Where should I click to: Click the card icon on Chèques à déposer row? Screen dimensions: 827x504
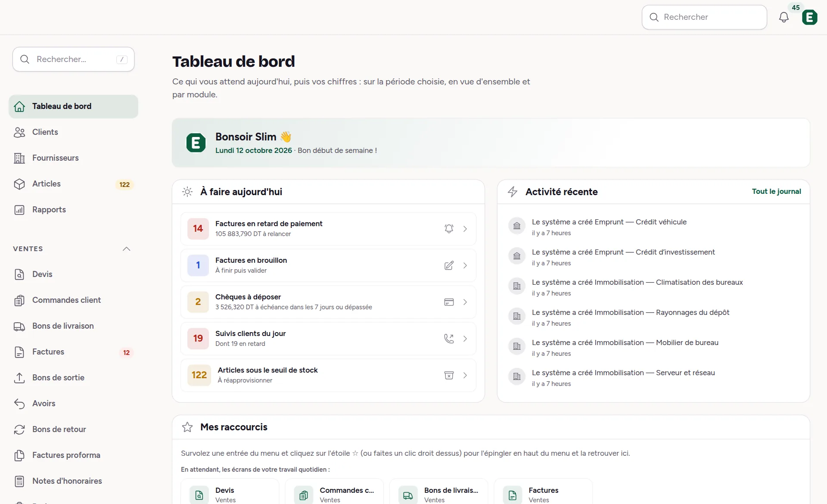(x=449, y=302)
